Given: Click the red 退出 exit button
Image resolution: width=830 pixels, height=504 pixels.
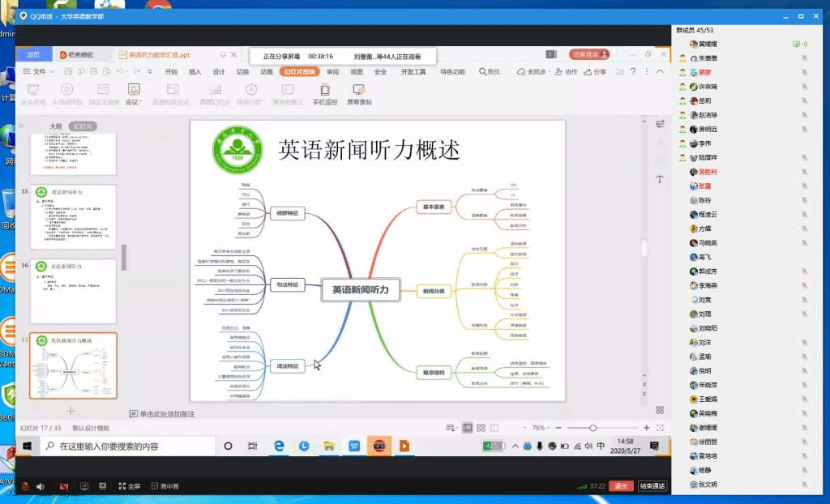Looking at the screenshot, I should pyautogui.click(x=621, y=486).
